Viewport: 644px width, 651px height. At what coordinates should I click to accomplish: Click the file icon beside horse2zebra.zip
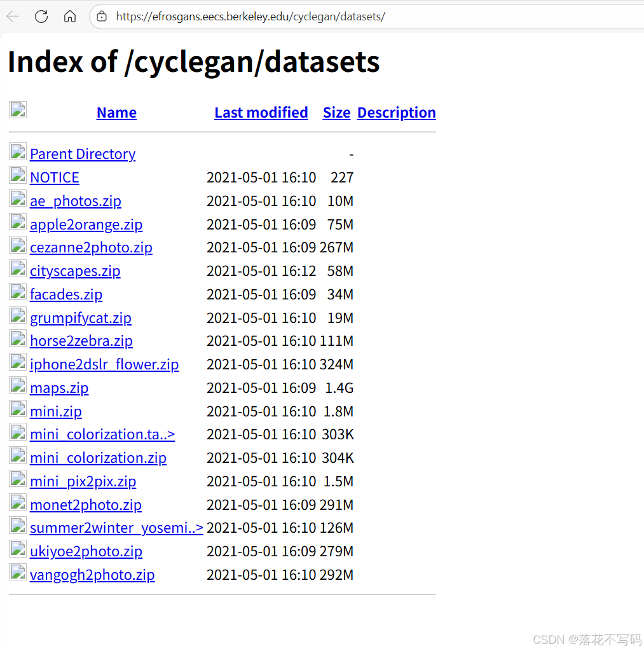click(18, 338)
